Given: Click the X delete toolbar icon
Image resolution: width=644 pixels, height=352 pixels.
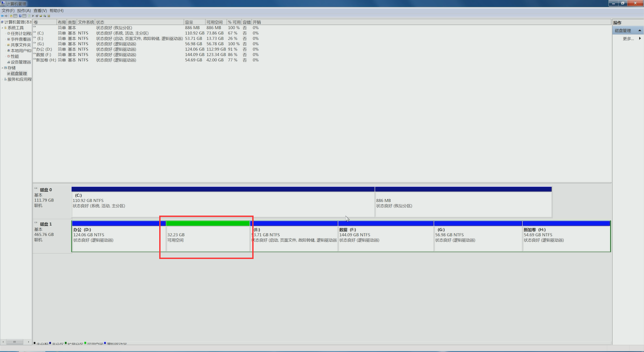Looking at the screenshot, I should tap(33, 16).
